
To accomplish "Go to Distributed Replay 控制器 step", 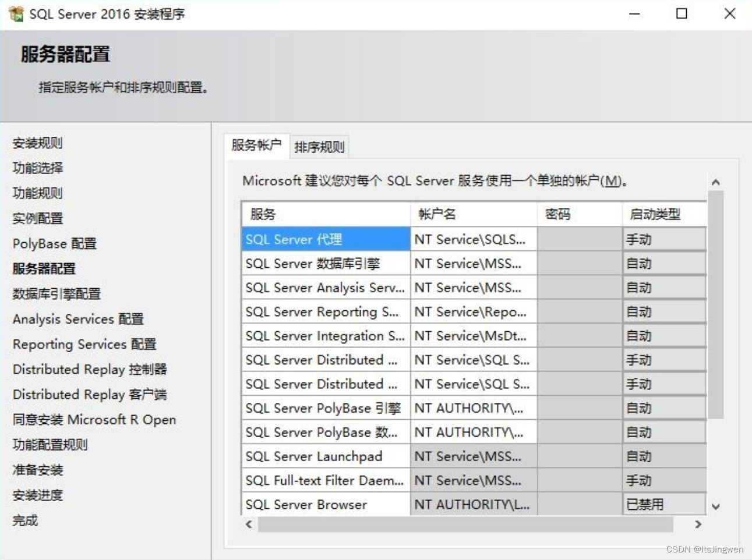I will click(x=90, y=369).
